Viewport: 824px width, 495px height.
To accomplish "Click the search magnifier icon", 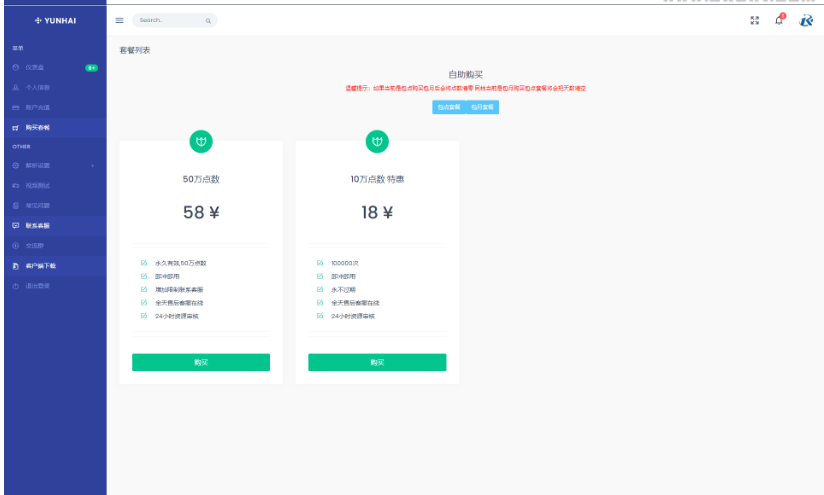I will point(208,20).
